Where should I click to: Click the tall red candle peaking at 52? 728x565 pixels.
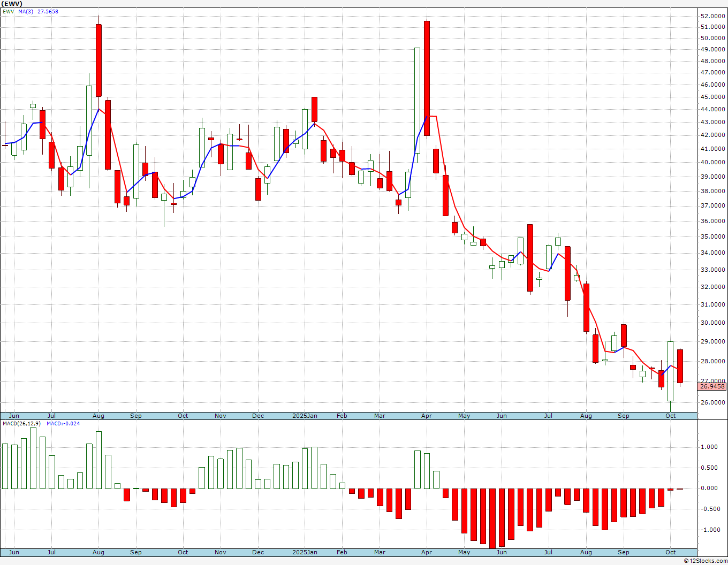98,60
